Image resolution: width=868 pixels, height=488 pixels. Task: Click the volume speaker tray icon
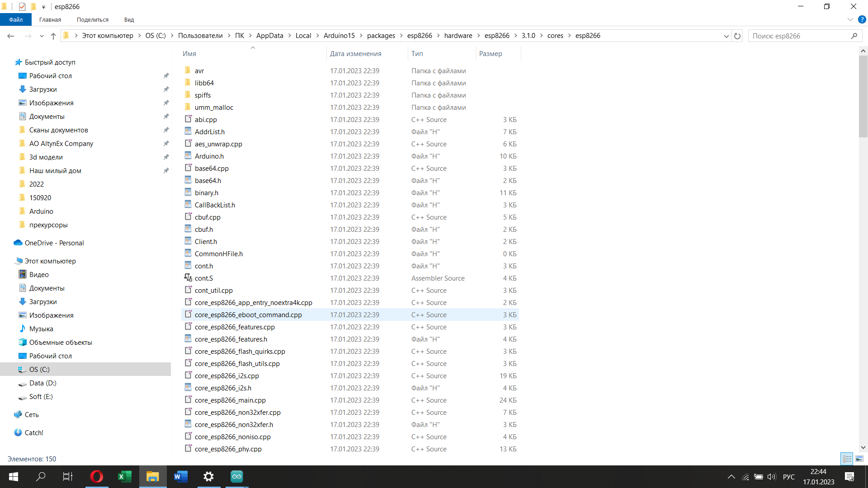771,477
